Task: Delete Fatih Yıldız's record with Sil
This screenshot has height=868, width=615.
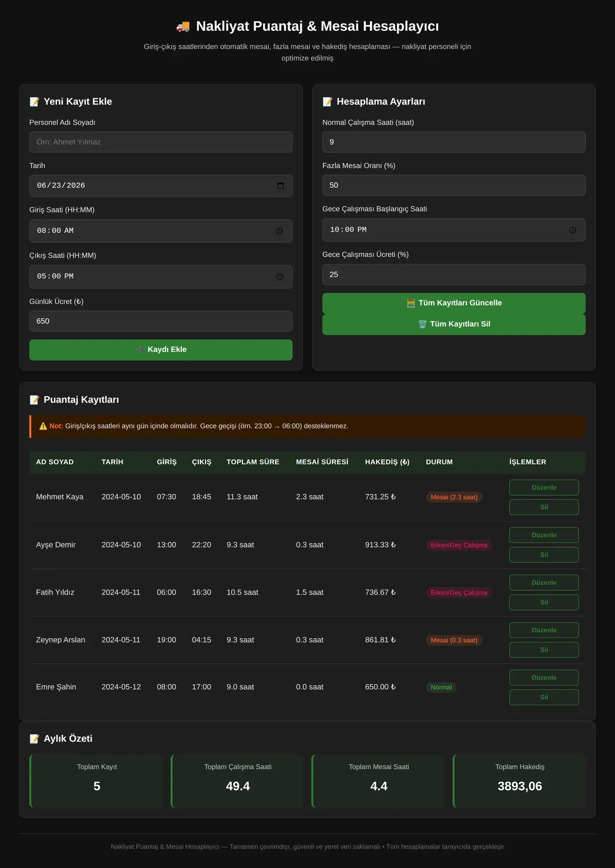Action: [x=544, y=602]
